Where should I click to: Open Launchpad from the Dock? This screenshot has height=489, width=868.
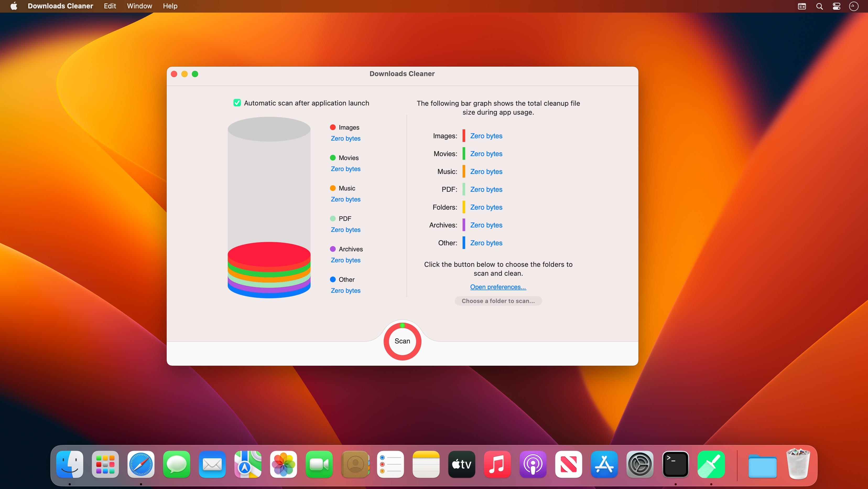105,464
